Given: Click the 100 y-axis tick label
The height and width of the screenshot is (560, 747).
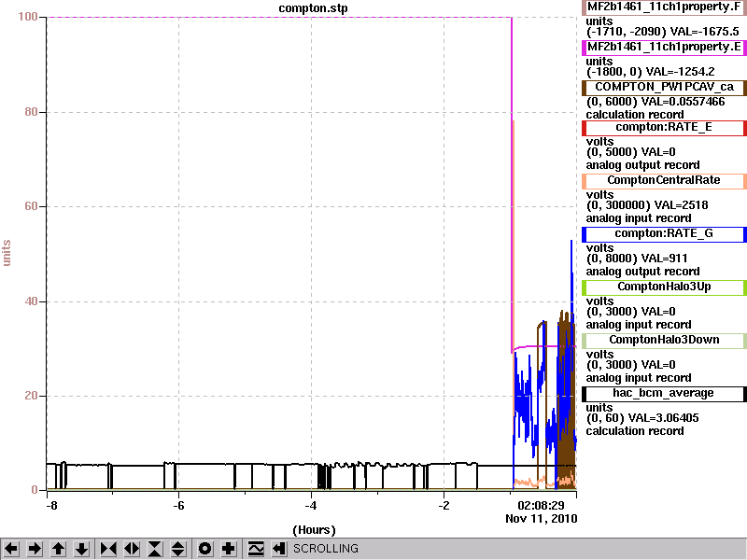Looking at the screenshot, I should point(28,17).
